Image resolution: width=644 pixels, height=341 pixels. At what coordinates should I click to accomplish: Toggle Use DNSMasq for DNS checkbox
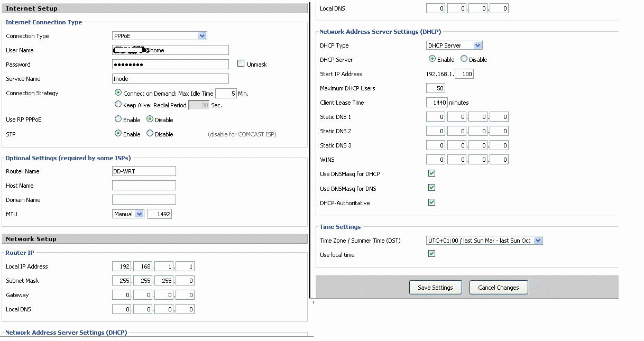[432, 188]
